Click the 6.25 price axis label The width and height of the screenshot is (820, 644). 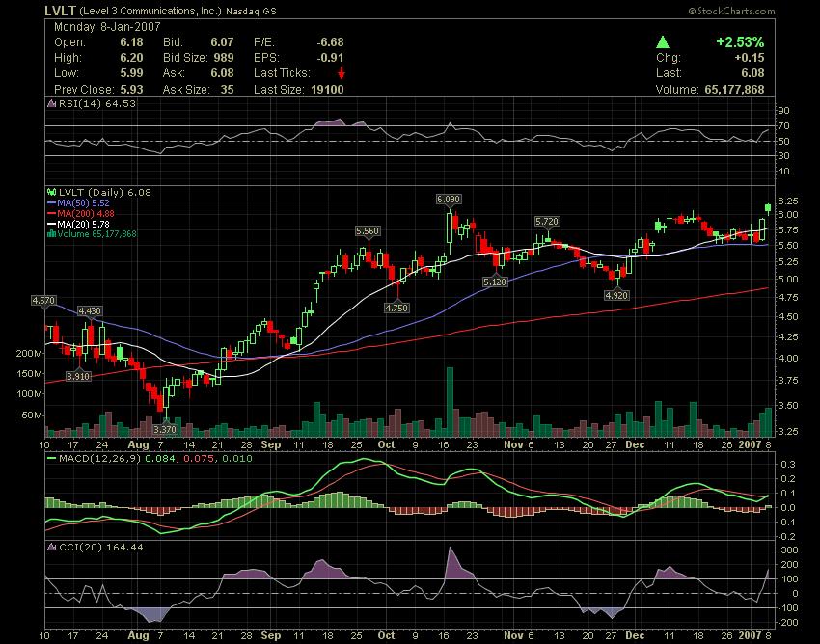coord(787,201)
